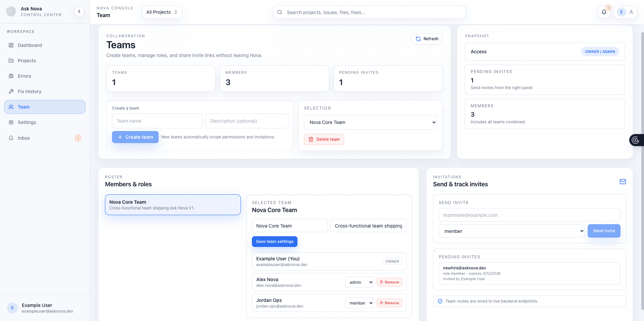Change Alex Nova's role dropdown
Screen dimensions: 644x321
click(359, 282)
